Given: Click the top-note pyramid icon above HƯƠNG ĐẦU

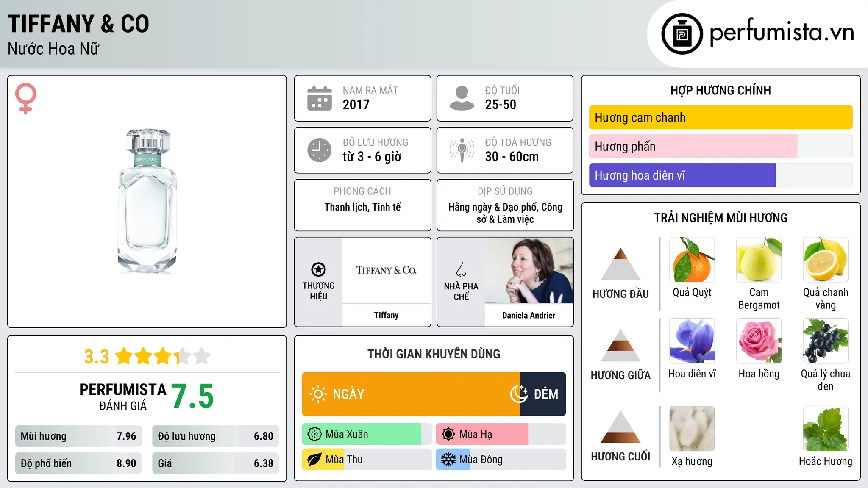Looking at the screenshot, I should pyautogui.click(x=620, y=264).
